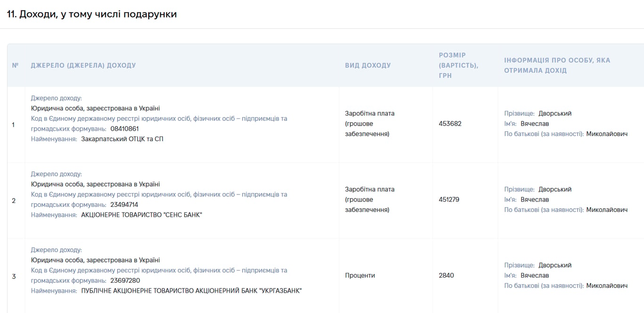Click first name 'Вячеслав' in row 2
Image resolution: width=644 pixels, height=313 pixels.
[535, 200]
